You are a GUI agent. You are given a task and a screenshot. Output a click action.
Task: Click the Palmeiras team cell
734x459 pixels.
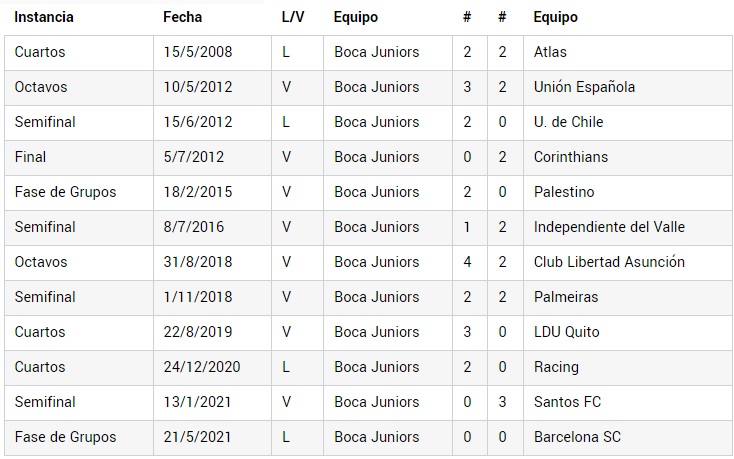pyautogui.click(x=566, y=297)
